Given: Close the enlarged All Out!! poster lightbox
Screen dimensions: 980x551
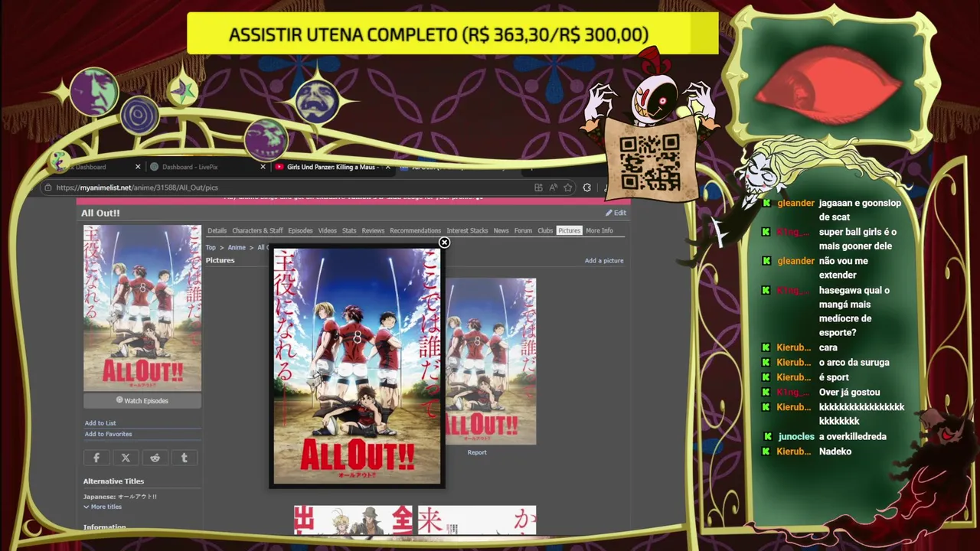Looking at the screenshot, I should [444, 243].
